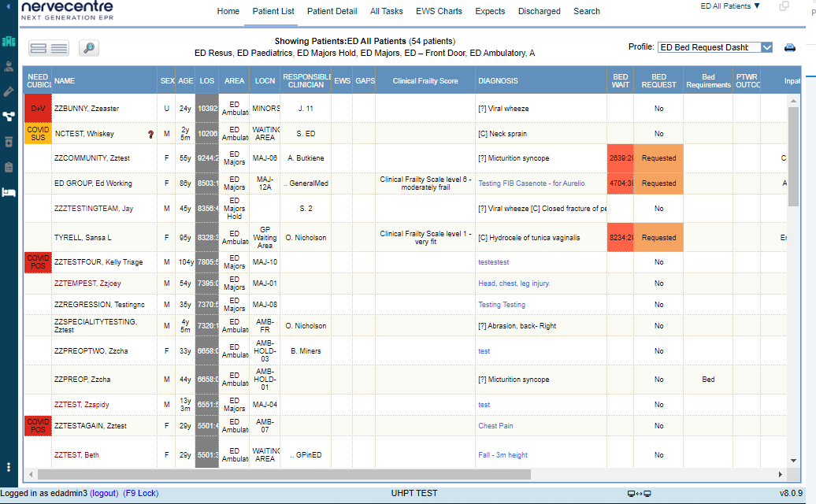Click the red question mark beside NCTEST, Whiskey
The image size is (816, 504).
coord(151,134)
